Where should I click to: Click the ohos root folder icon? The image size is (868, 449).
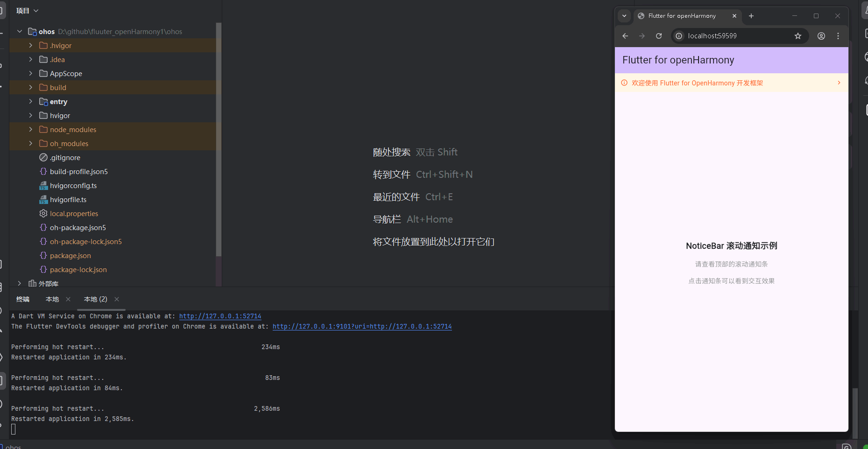(x=32, y=31)
